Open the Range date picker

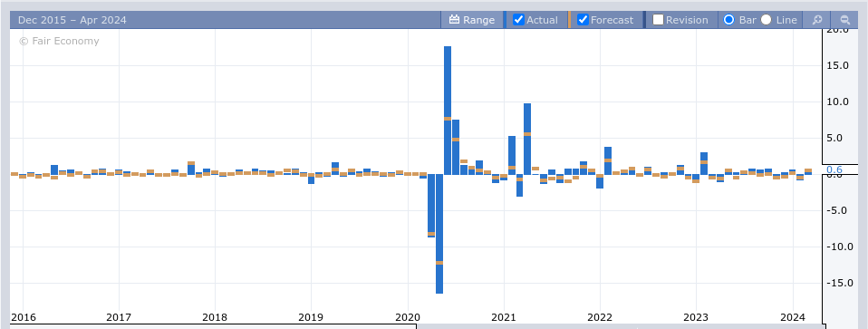472,20
